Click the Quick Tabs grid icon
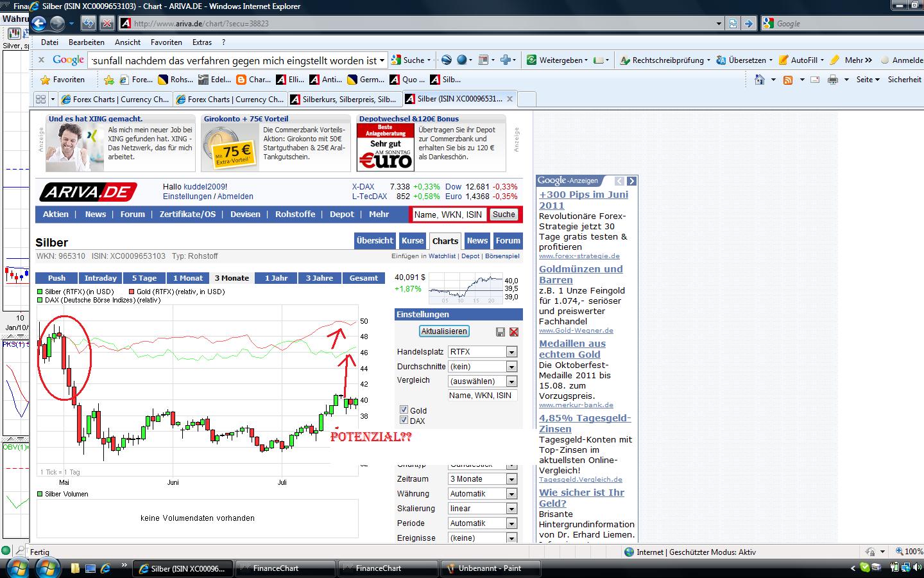 (40, 100)
